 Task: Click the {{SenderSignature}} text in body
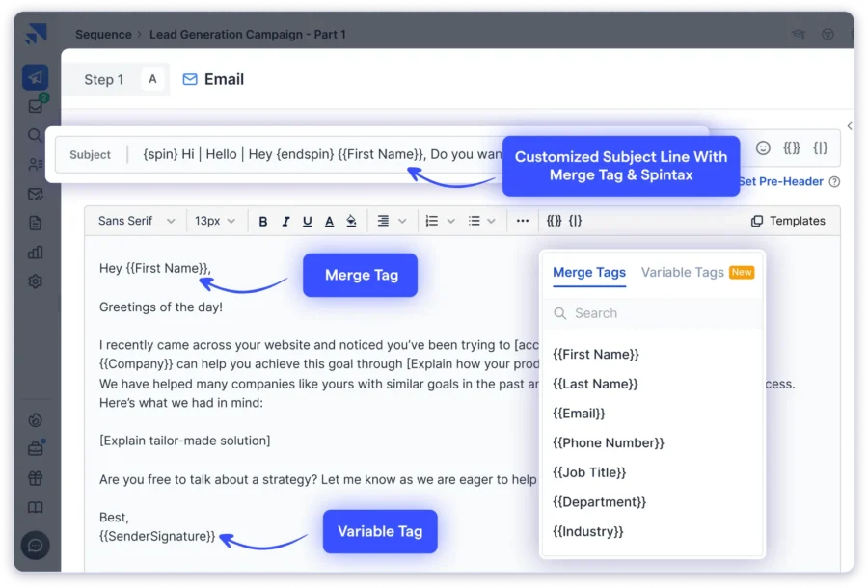157,537
